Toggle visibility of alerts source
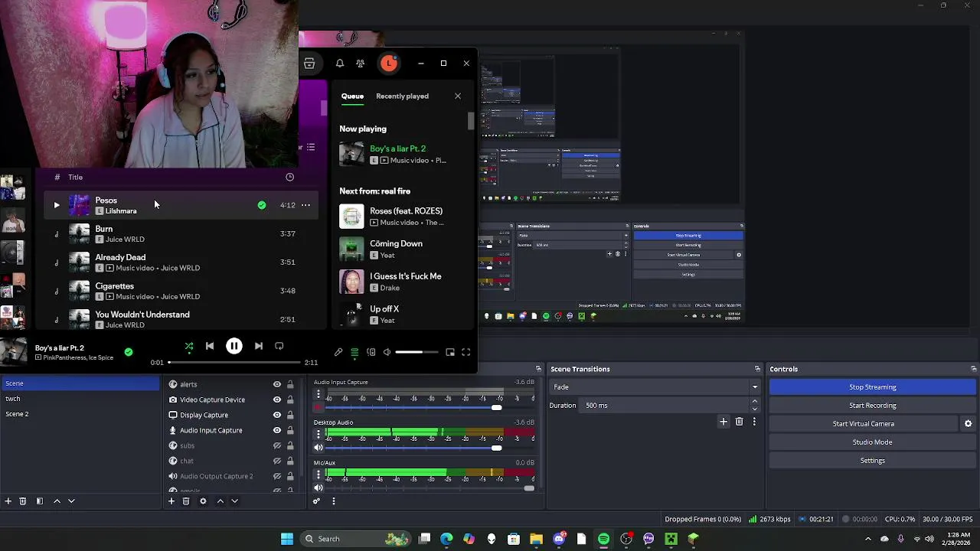Viewport: 980px width, 551px height. (277, 384)
